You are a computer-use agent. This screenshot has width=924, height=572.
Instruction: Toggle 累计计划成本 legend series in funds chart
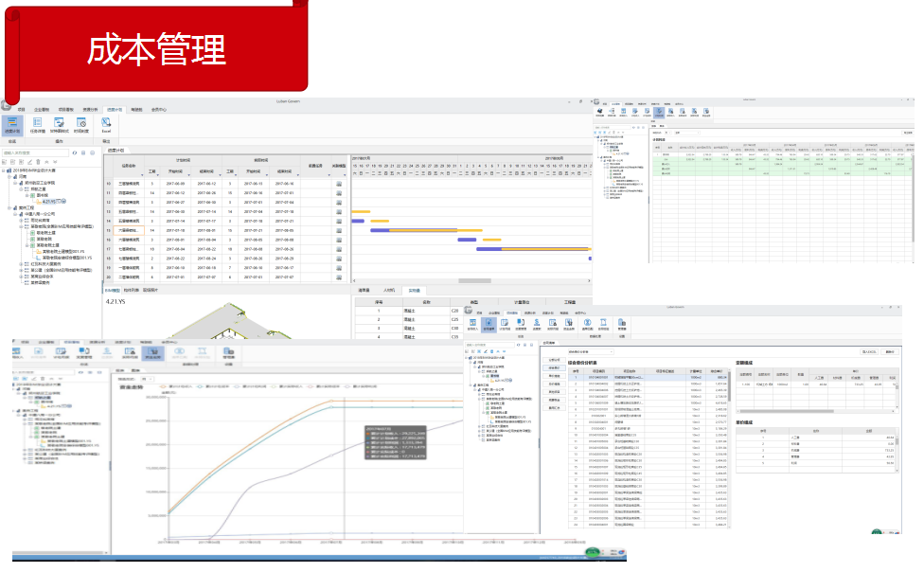pos(213,386)
